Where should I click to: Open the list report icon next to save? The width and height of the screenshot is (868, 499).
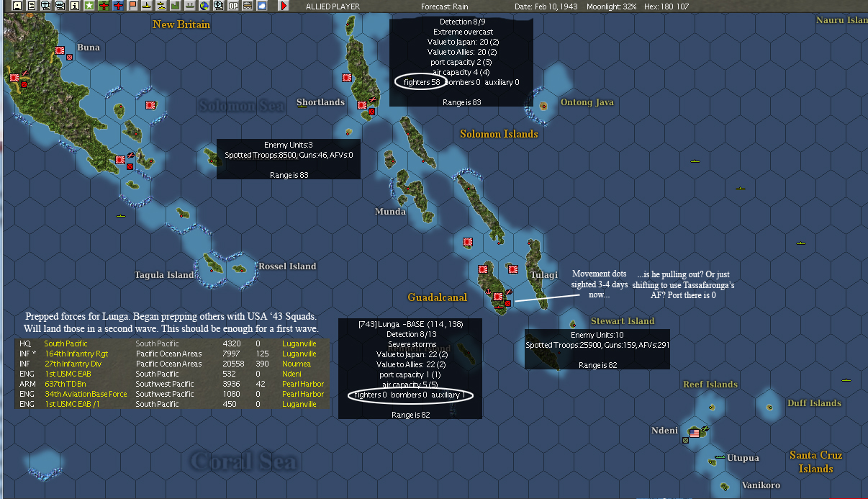coord(31,6)
